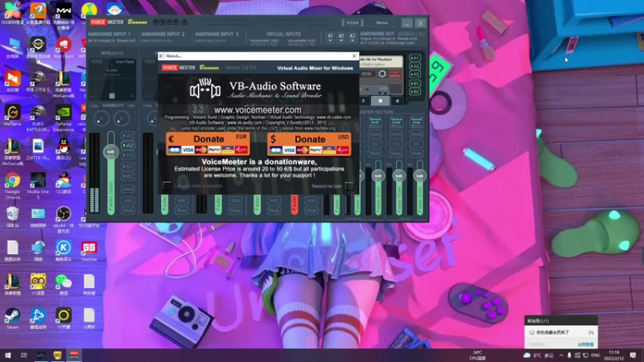644x362 pixels.
Task: Toggle cassette recorder A1 output button
Action: click(415, 58)
